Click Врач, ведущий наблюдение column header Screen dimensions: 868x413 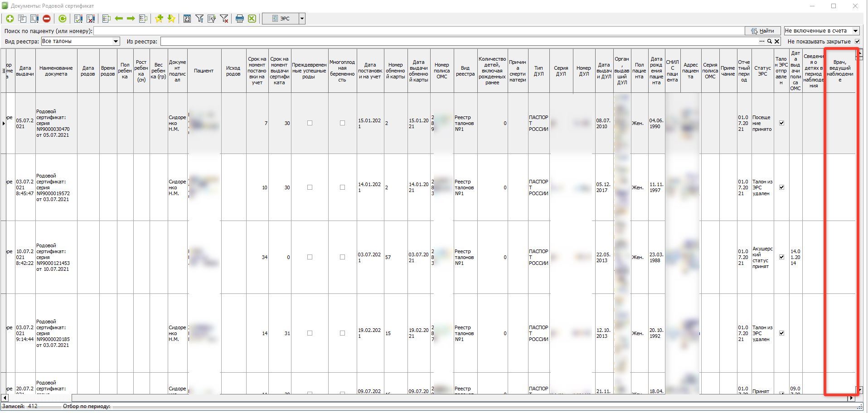click(840, 71)
